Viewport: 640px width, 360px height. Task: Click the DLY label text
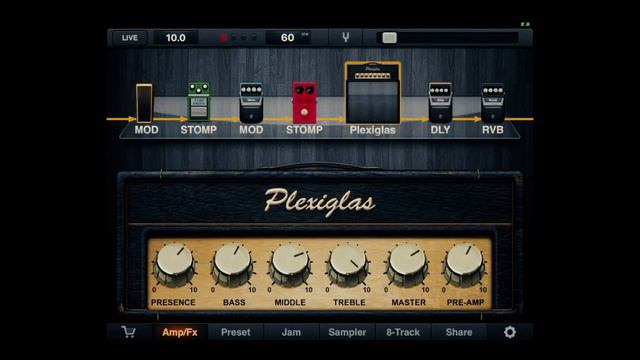(440, 130)
